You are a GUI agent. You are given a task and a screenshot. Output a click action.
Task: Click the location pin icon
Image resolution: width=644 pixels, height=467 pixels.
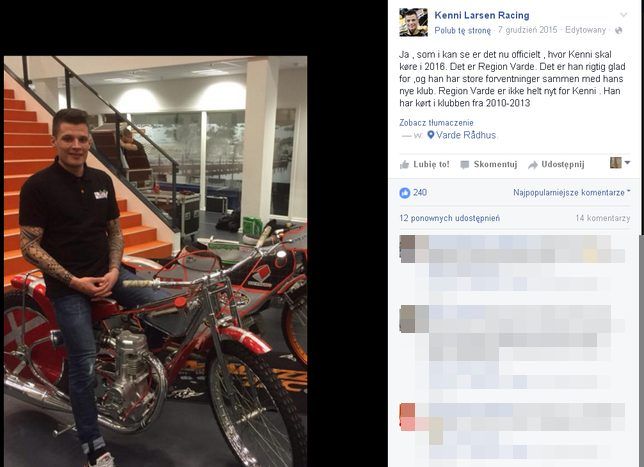coord(431,135)
